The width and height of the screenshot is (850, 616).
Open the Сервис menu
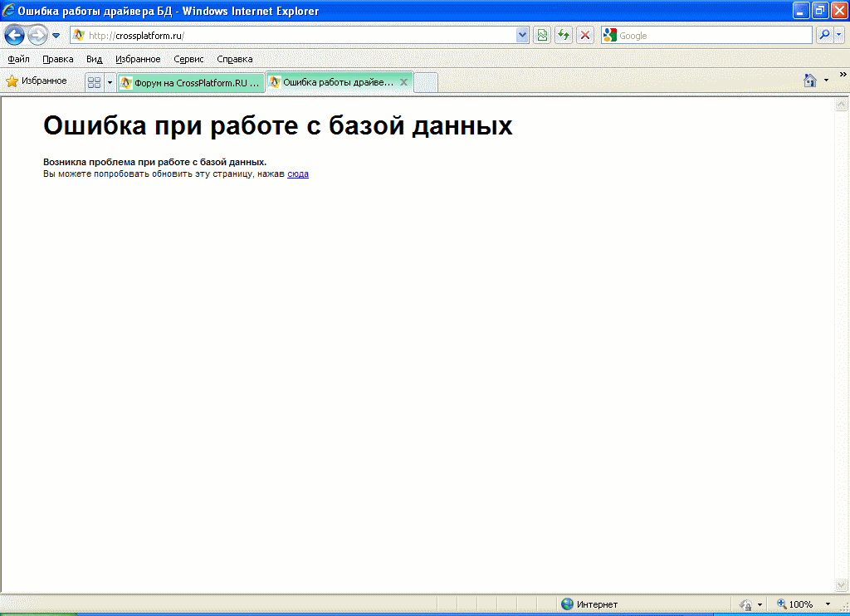point(188,59)
